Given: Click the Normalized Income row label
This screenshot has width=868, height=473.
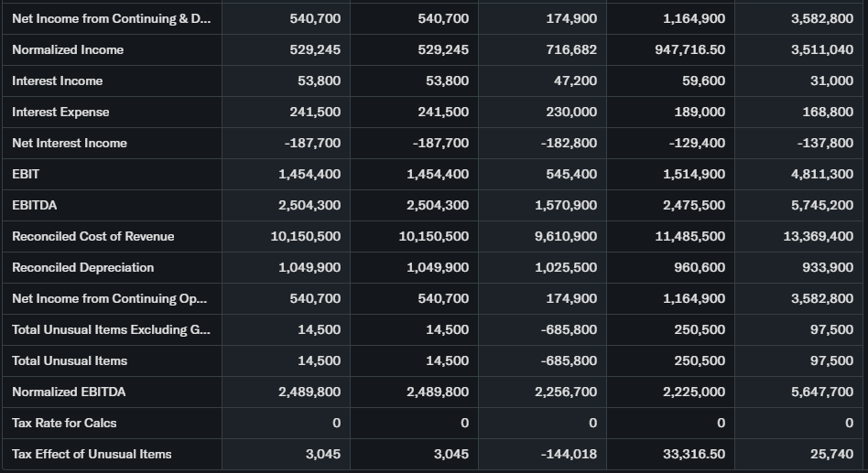Looking at the screenshot, I should [x=68, y=49].
